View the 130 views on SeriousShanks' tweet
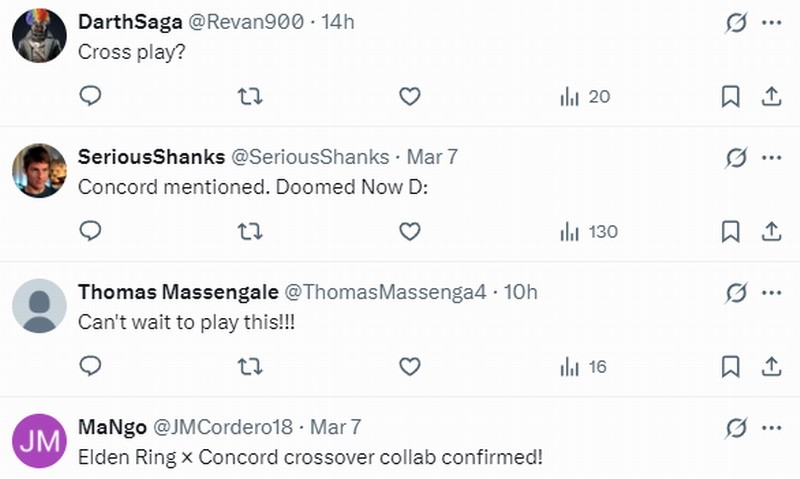This screenshot has width=800, height=479. [588, 231]
